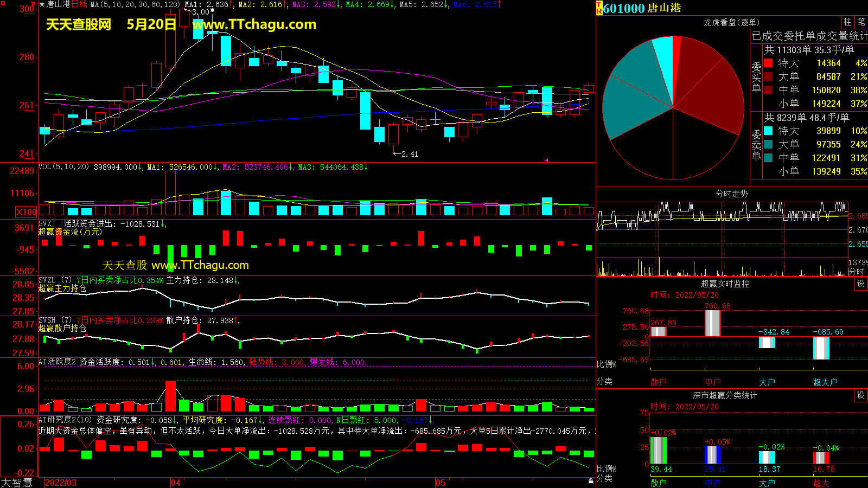This screenshot has width=868, height=488.
Task: Select the 分时走势 panel header
Action: [x=731, y=194]
